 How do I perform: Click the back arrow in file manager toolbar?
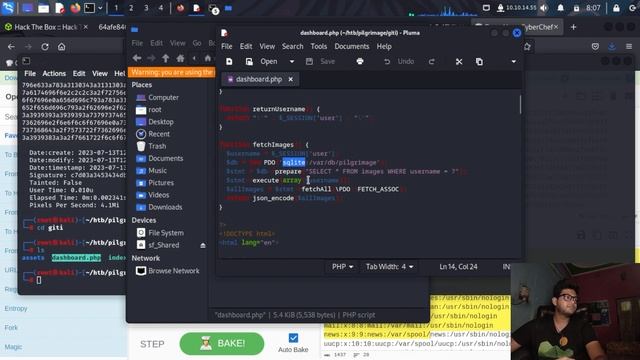[137, 58]
